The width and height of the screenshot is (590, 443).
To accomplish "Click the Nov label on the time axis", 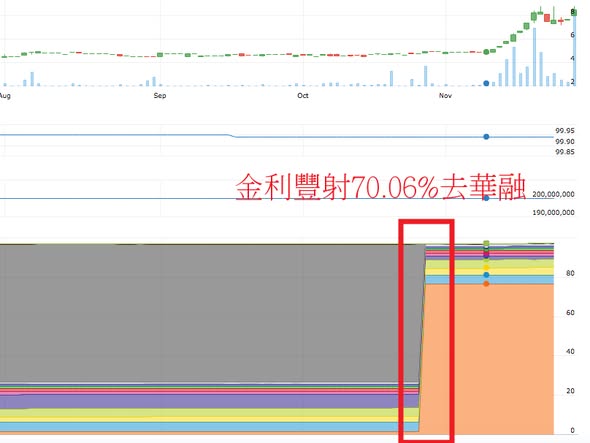I will (445, 96).
